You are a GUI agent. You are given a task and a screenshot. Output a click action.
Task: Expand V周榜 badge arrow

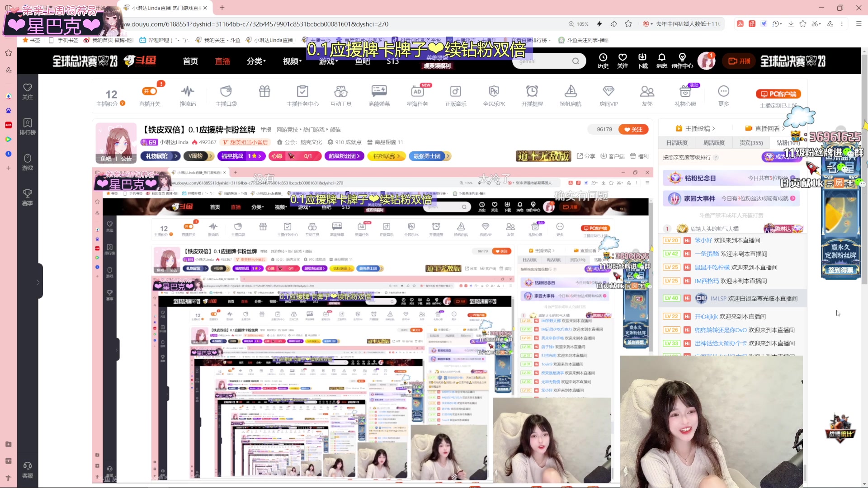pos(211,156)
